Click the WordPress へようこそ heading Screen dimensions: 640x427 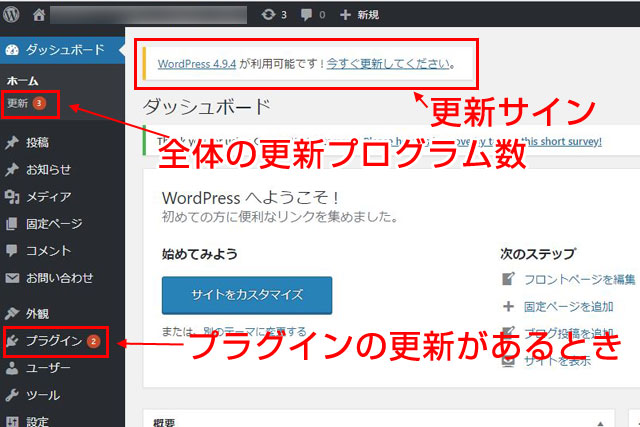click(x=250, y=198)
